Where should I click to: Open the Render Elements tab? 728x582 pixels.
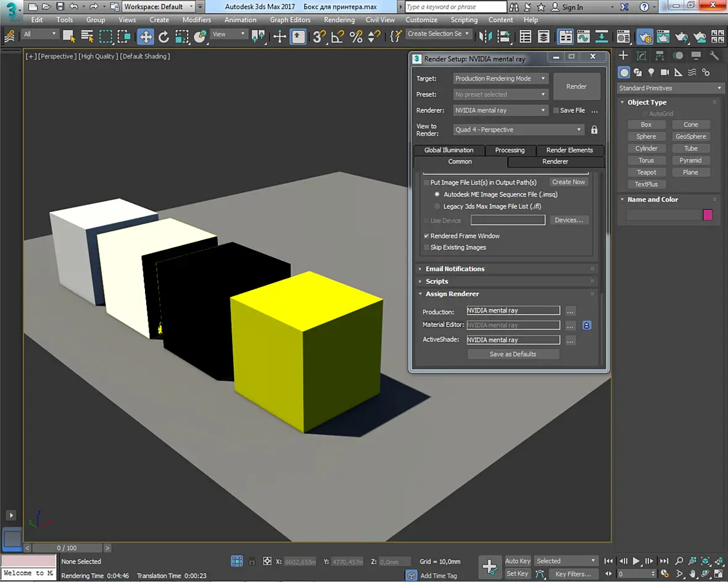(569, 150)
